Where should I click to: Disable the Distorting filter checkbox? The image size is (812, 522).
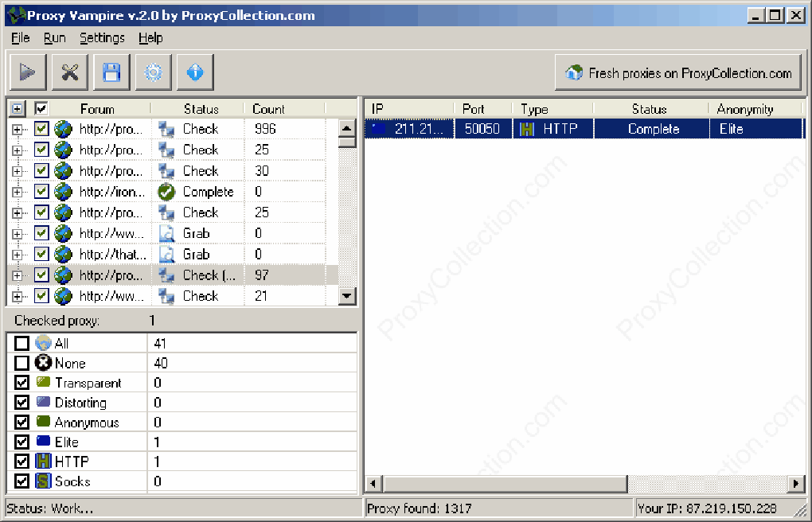(21, 402)
